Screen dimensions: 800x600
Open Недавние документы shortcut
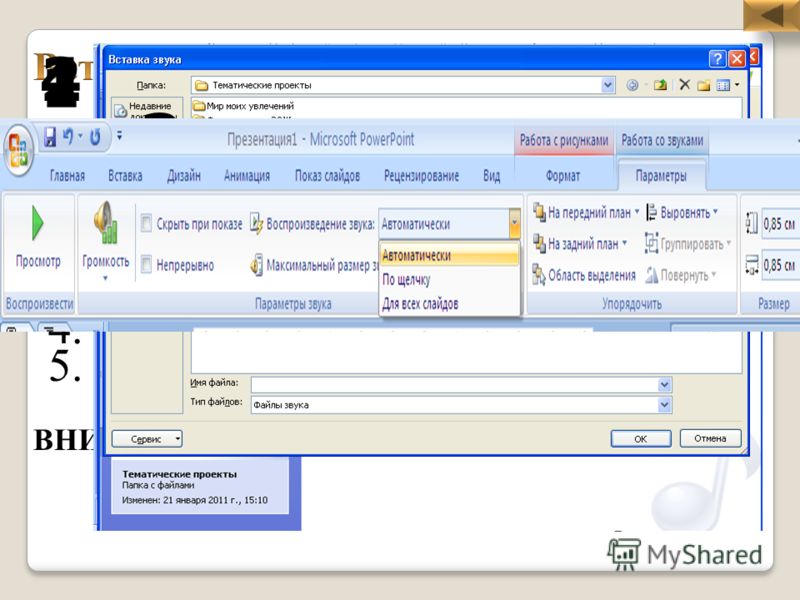146,109
